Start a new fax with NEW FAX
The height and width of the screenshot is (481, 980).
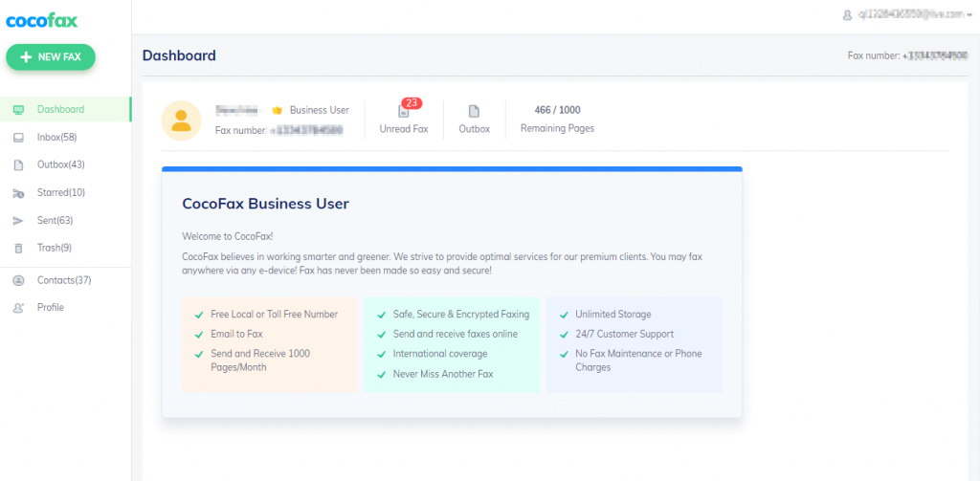click(x=51, y=56)
